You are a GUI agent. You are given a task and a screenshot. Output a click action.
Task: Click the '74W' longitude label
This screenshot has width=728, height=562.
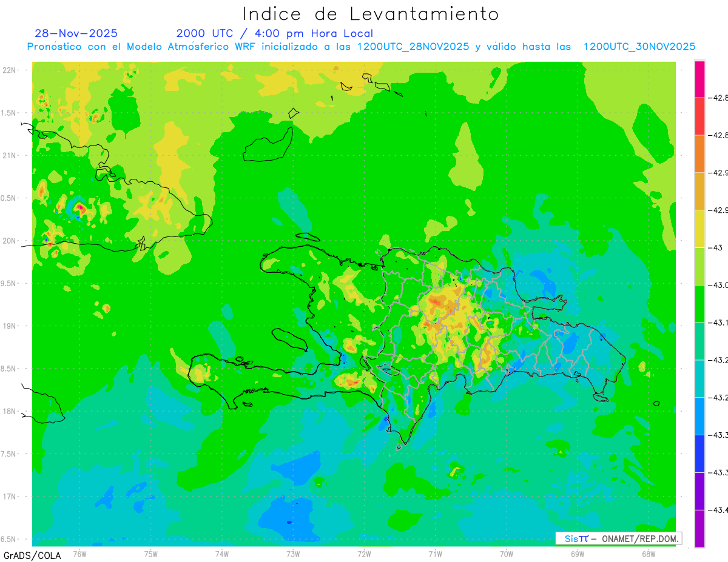222,554
